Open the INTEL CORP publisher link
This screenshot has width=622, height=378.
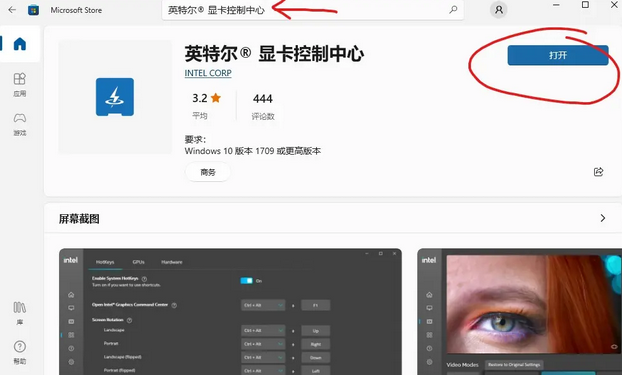208,73
